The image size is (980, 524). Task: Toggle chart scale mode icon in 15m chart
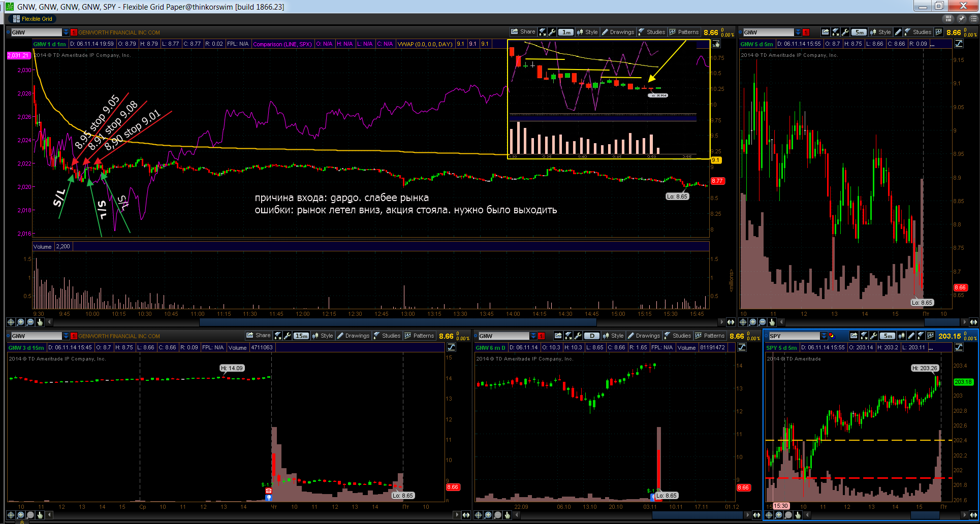pyautogui.click(x=451, y=347)
